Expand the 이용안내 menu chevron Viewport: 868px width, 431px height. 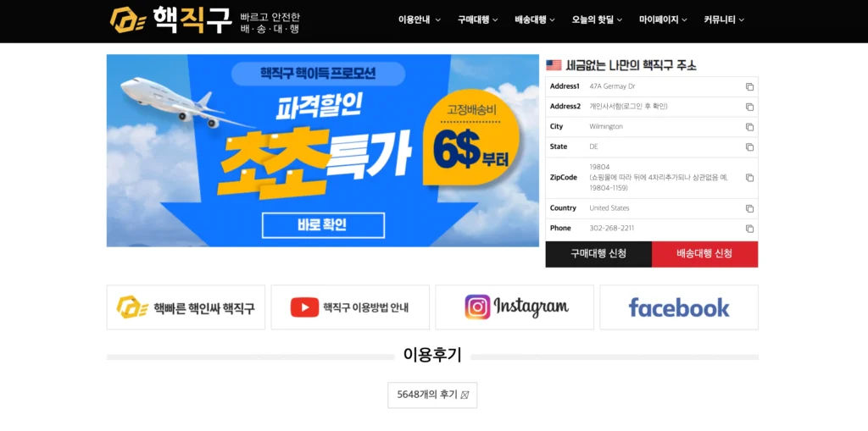438,20
